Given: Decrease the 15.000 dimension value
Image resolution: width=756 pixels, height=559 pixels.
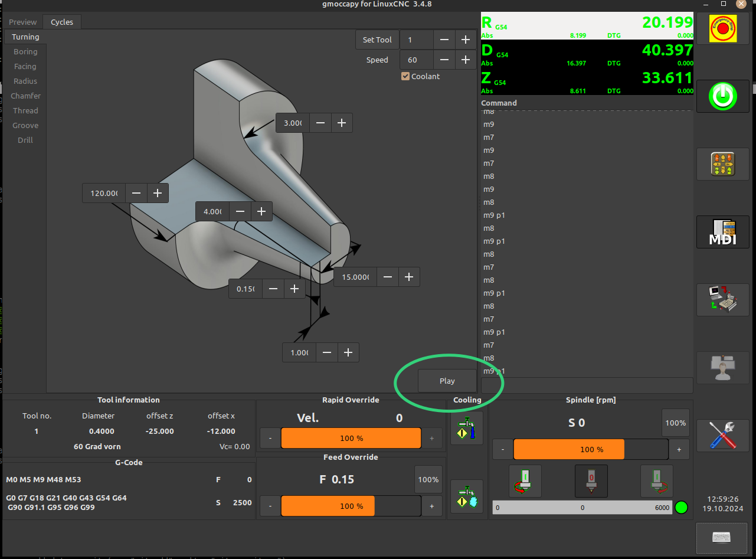Looking at the screenshot, I should point(388,277).
